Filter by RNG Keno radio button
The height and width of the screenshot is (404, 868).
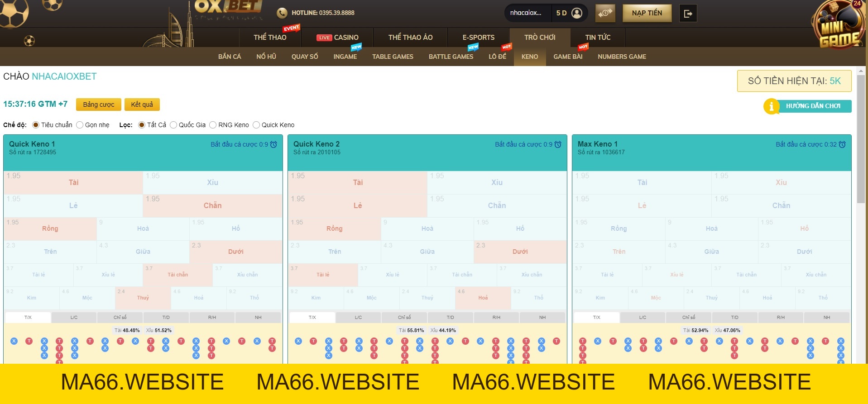tap(213, 125)
